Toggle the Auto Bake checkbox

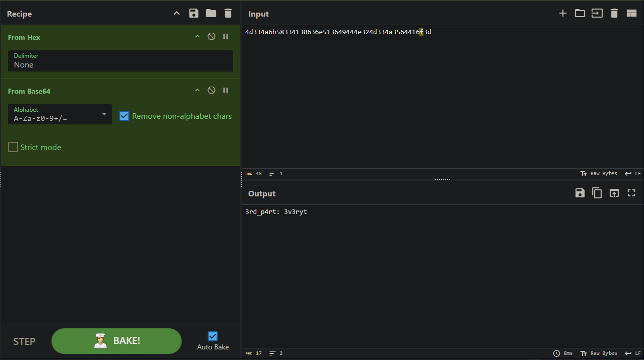coord(213,336)
